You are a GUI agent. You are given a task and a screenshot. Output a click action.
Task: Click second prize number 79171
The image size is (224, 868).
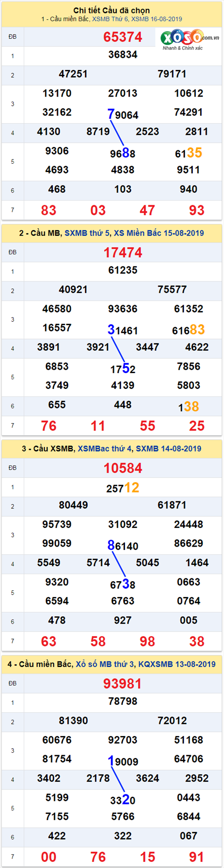[172, 74]
